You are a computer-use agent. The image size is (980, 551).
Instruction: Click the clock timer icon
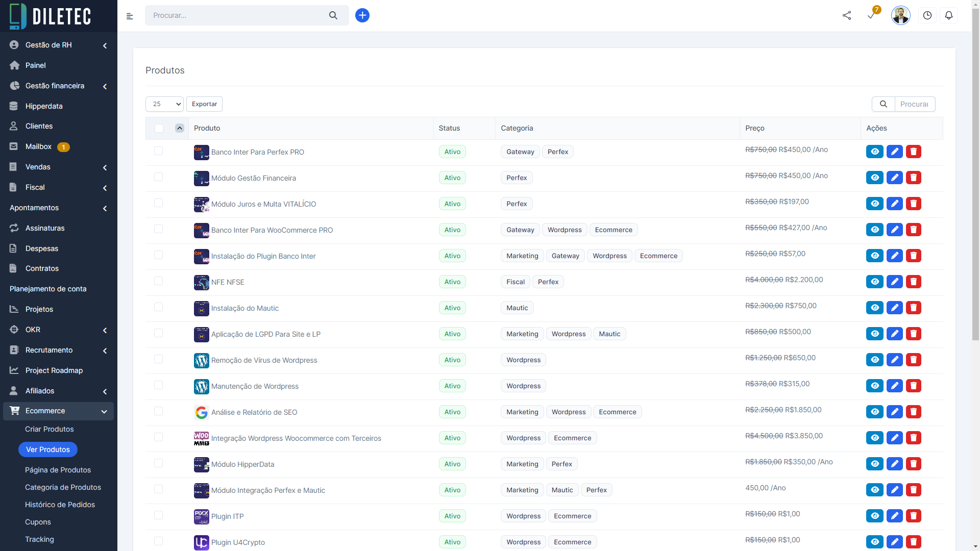coord(927,15)
